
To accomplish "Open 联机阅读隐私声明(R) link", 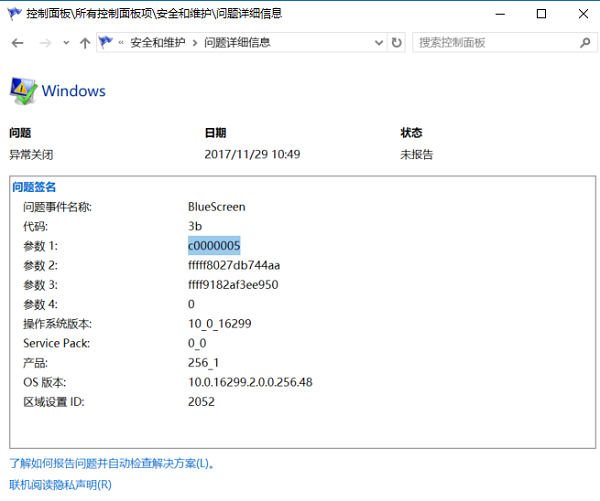I will click(60, 485).
